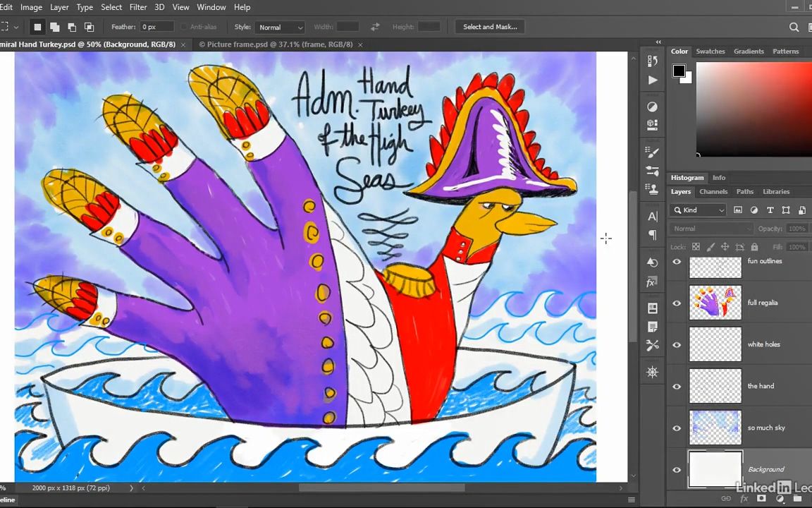Open the Style dropdown in the options bar
The width and height of the screenshot is (812, 508).
coord(280,27)
